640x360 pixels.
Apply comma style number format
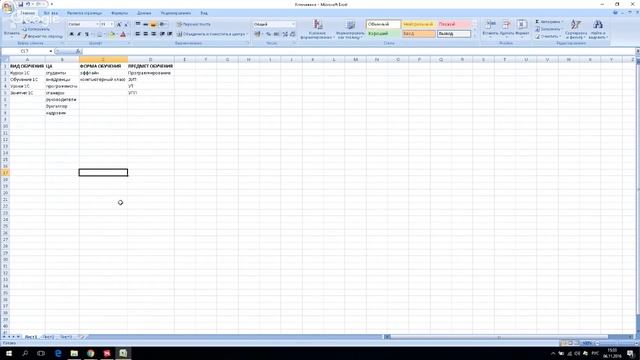point(276,34)
